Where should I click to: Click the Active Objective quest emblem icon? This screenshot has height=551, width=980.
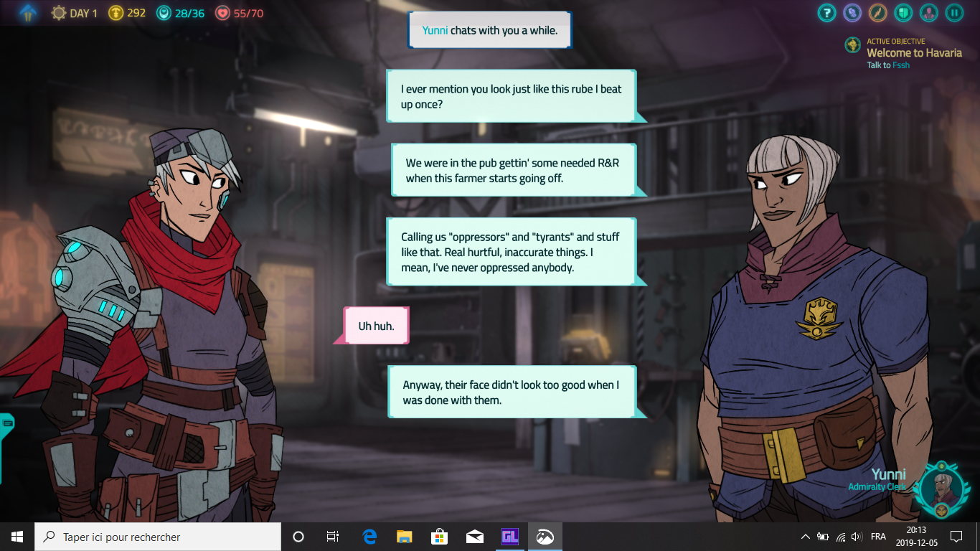tap(853, 45)
